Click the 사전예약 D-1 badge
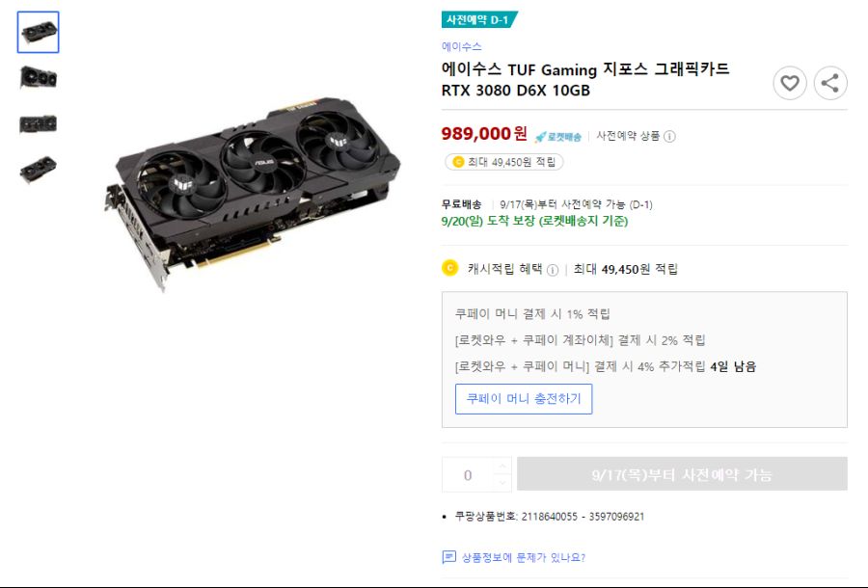The width and height of the screenshot is (868, 588). (478, 20)
